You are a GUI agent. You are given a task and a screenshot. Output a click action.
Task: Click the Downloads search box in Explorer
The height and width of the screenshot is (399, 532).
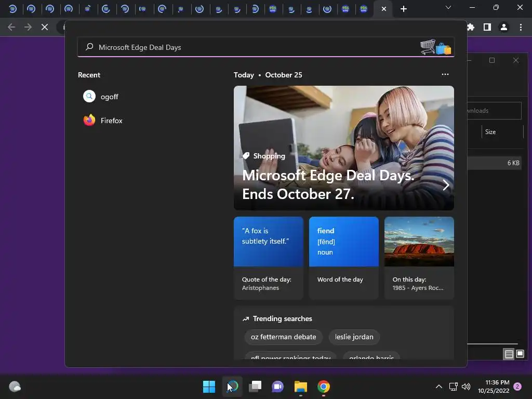pyautogui.click(x=495, y=111)
